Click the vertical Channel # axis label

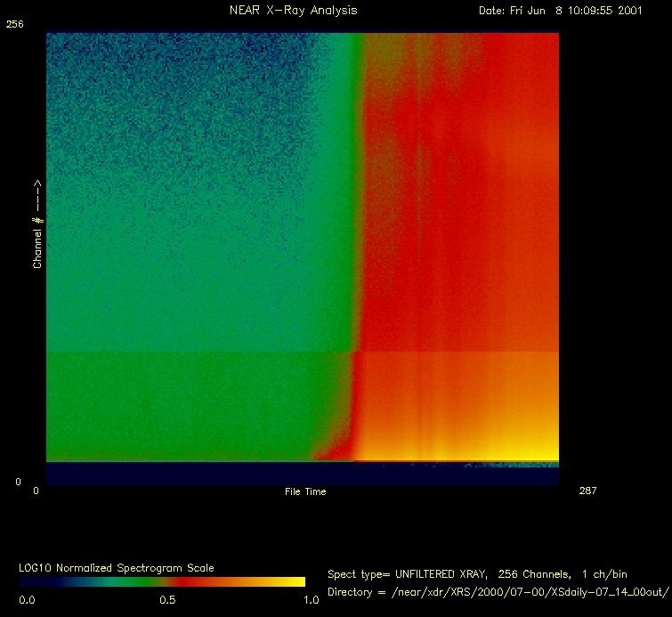(x=37, y=223)
